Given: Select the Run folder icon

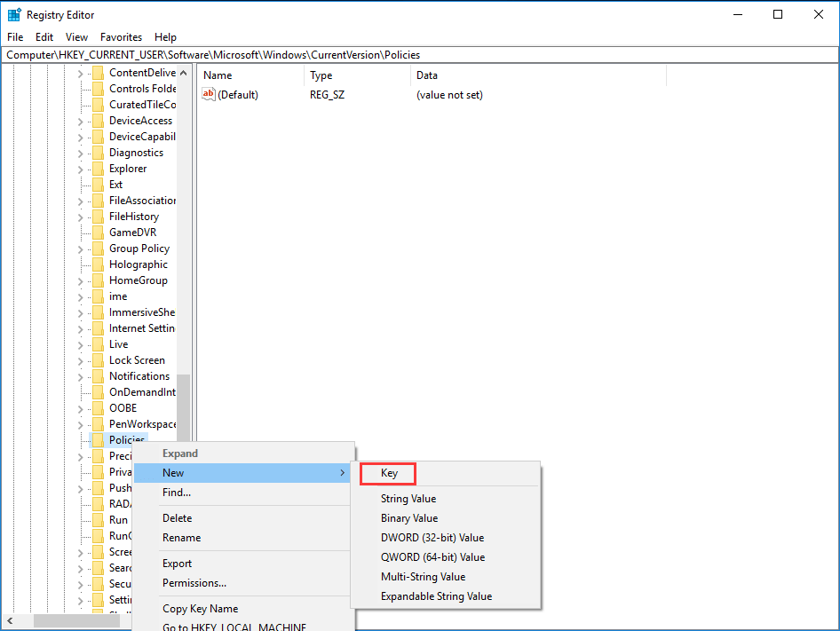Looking at the screenshot, I should [98, 520].
